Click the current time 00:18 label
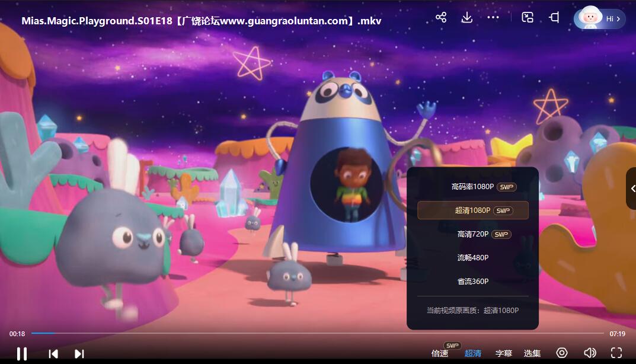Screen dimensions: 636x364 pos(17,334)
